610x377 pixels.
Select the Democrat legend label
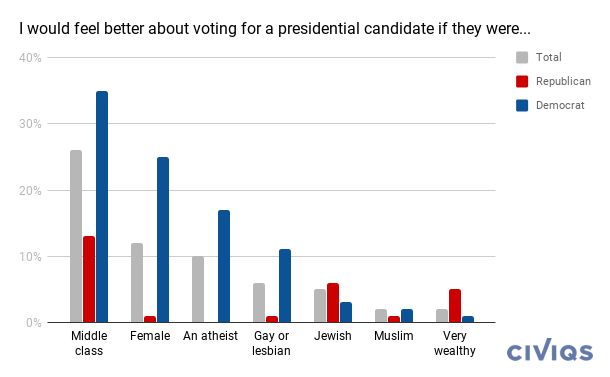[560, 105]
